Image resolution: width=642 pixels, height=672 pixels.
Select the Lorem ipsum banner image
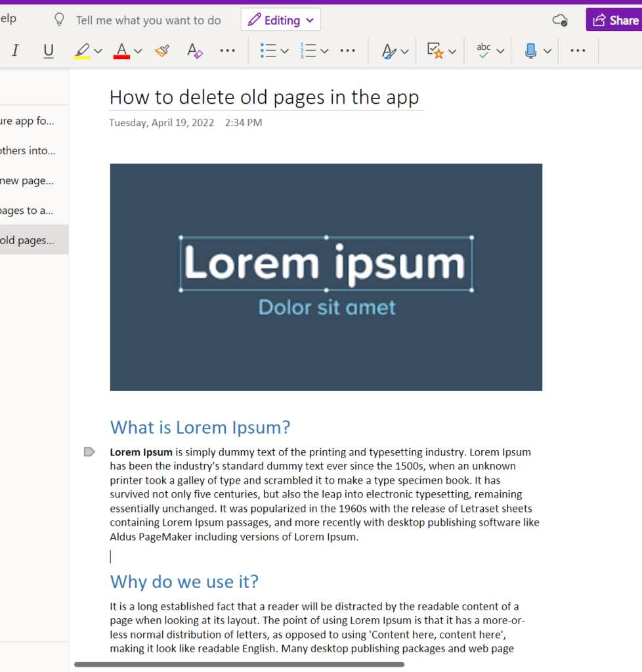coord(326,278)
